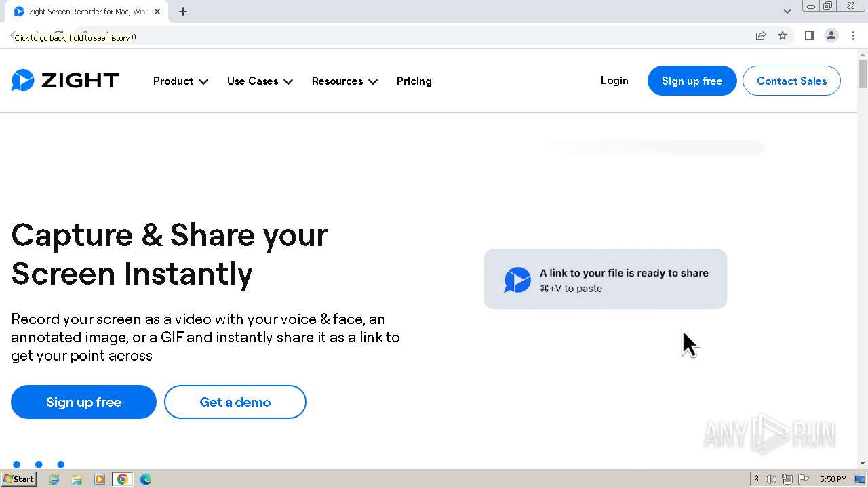868x488 pixels.
Task: Click Sign up free under the headline
Action: tap(83, 402)
